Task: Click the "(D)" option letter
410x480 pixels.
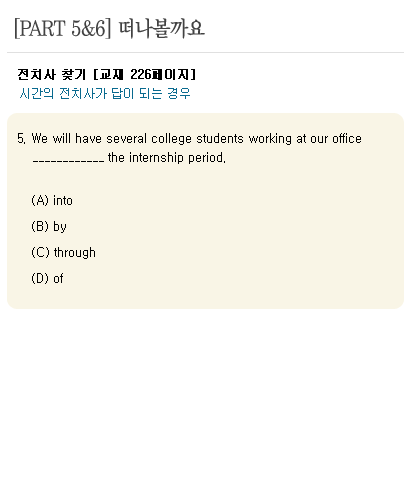Action: (x=40, y=278)
